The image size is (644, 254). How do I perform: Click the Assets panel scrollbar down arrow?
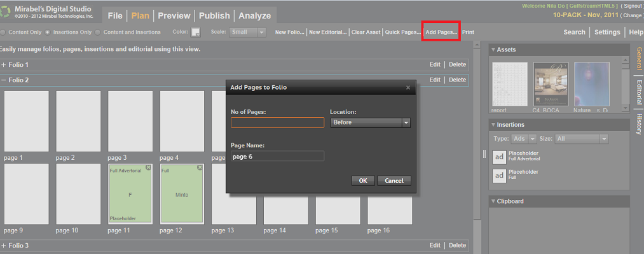pyautogui.click(x=625, y=108)
